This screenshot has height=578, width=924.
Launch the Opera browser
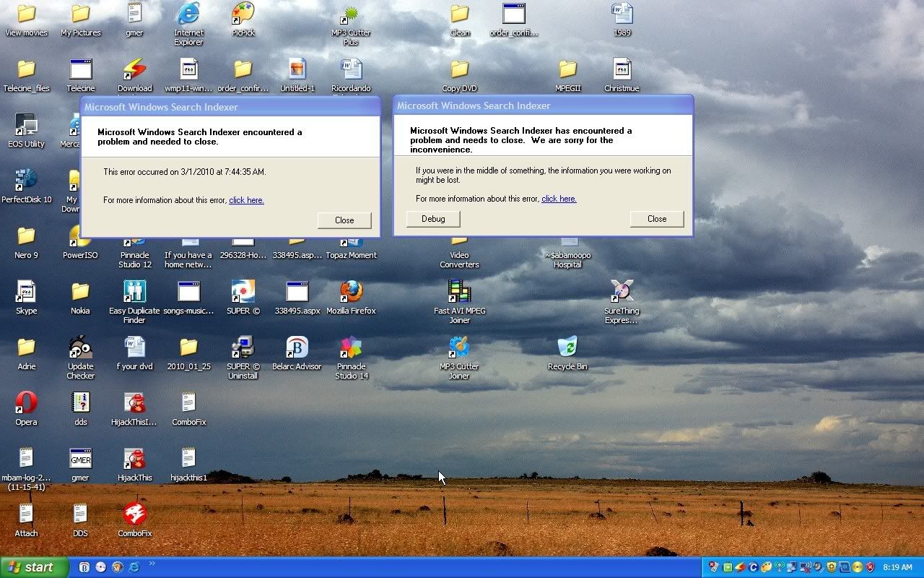26,409
